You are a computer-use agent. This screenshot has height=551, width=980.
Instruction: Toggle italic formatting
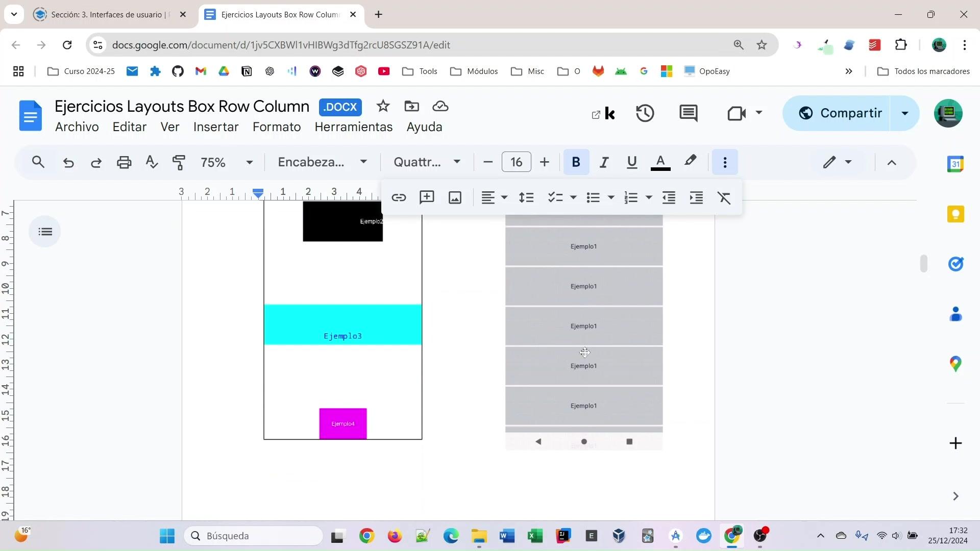604,162
